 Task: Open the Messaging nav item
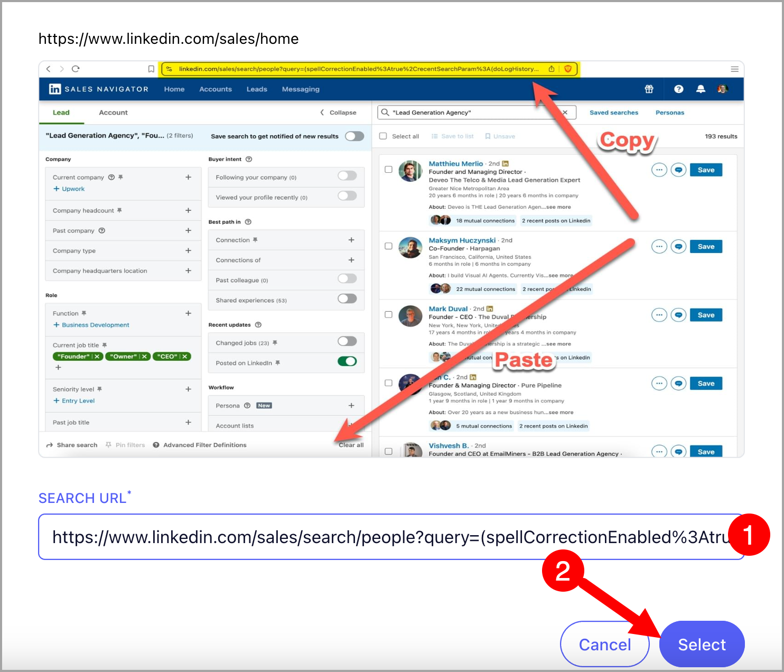301,89
